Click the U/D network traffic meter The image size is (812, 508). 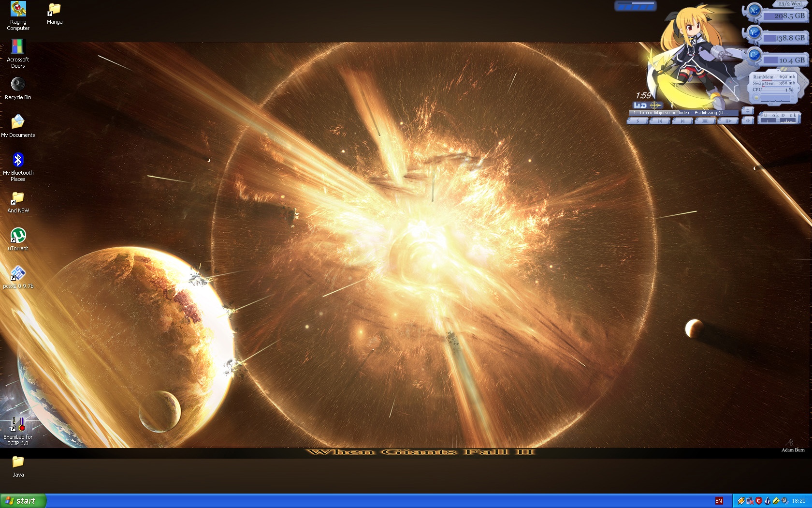(779, 118)
